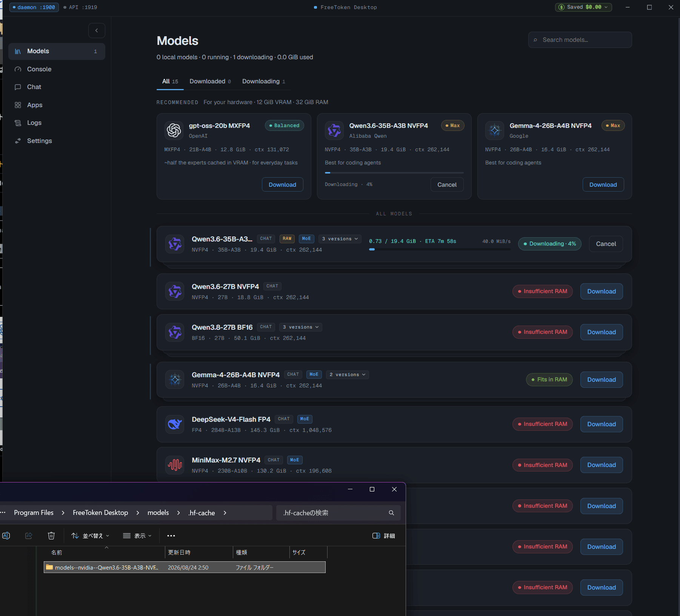The height and width of the screenshot is (616, 680).
Task: Click the Qwen icon in the Qwen3.6-27B row
Action: point(175,292)
